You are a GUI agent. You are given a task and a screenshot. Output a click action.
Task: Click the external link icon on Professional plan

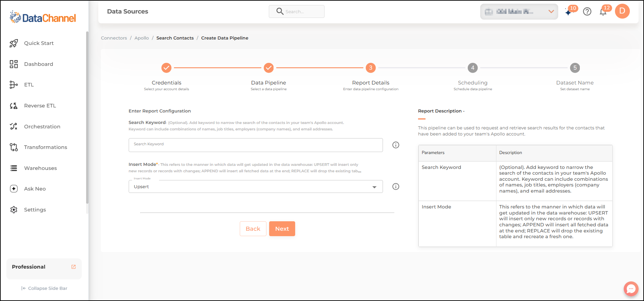74,267
